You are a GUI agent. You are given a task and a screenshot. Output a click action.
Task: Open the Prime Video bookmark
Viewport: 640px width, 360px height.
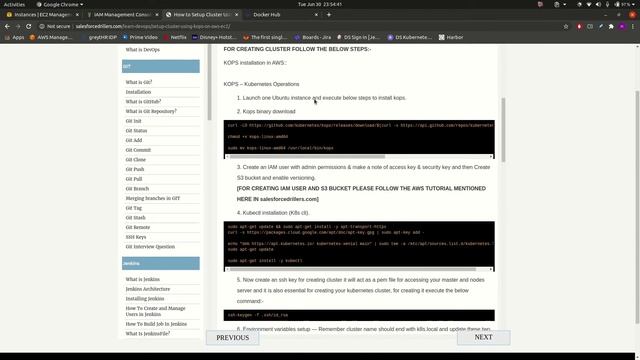(x=140, y=37)
